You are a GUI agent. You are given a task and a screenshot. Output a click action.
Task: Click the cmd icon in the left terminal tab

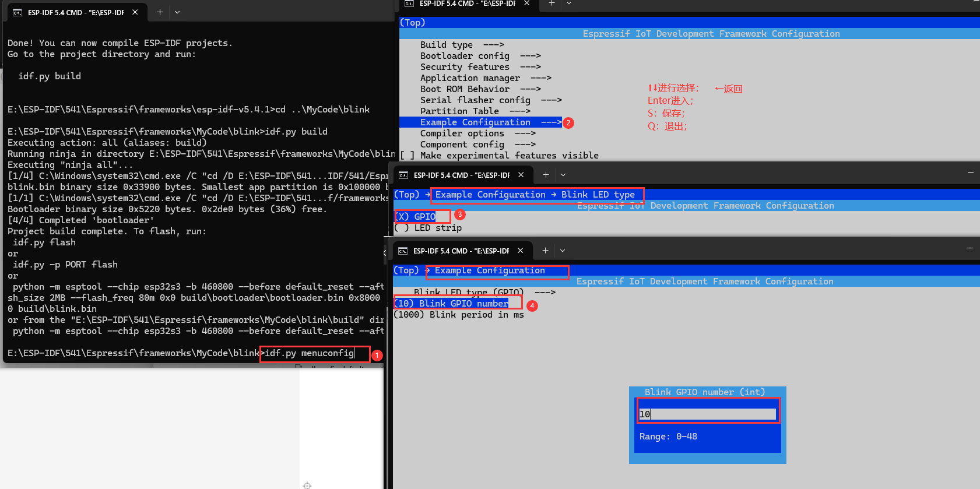pyautogui.click(x=17, y=12)
